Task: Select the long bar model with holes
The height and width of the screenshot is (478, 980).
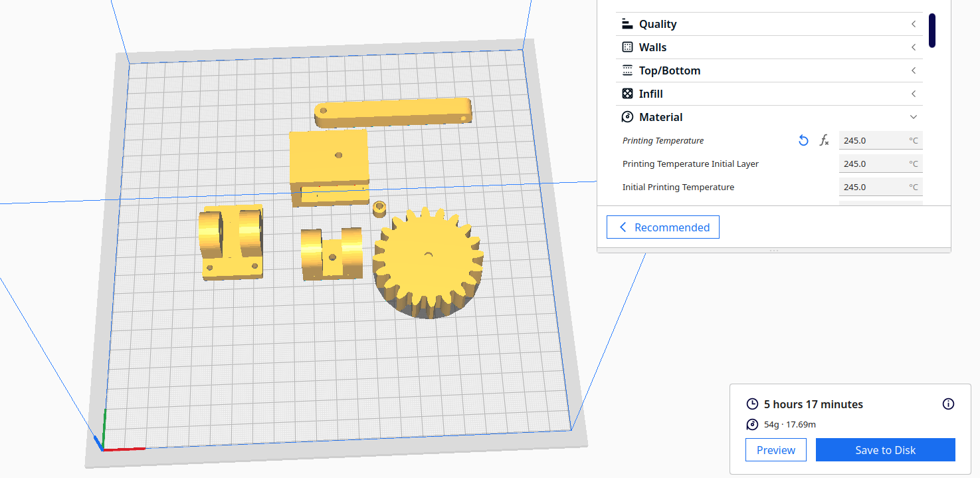Action: coord(394,112)
